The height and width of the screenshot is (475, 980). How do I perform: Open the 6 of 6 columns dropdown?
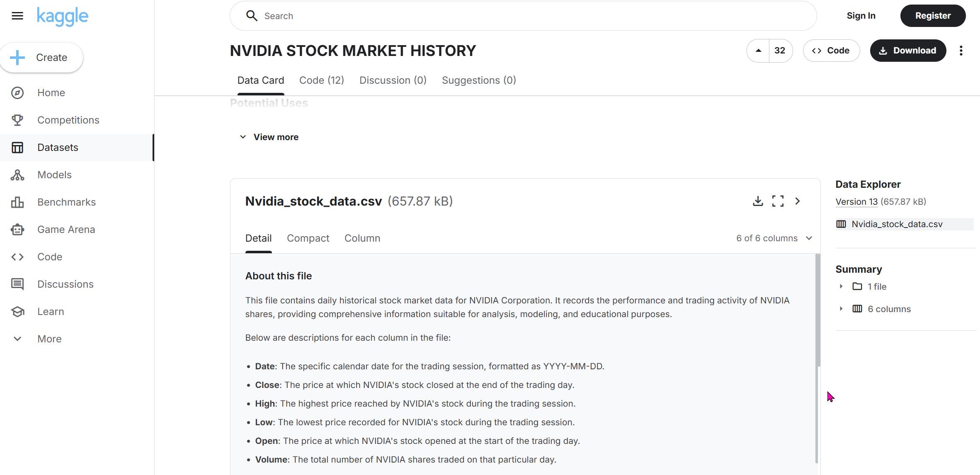pyautogui.click(x=774, y=238)
